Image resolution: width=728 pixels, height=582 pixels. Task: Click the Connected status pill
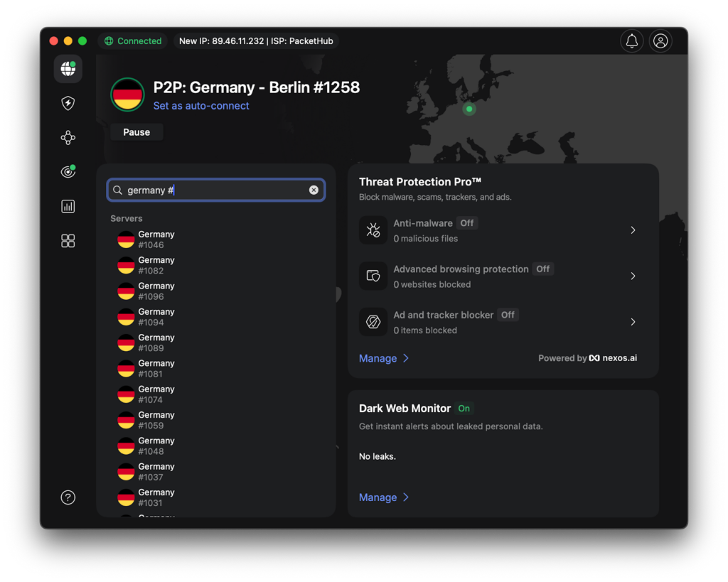click(x=133, y=41)
